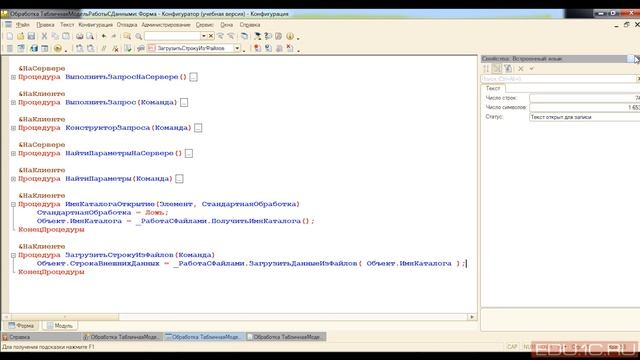The width and height of the screenshot is (640, 360).
Task: Click the collapsed ellipsis box after ВыполнитьЗапросНаСервере()
Action: (193, 77)
